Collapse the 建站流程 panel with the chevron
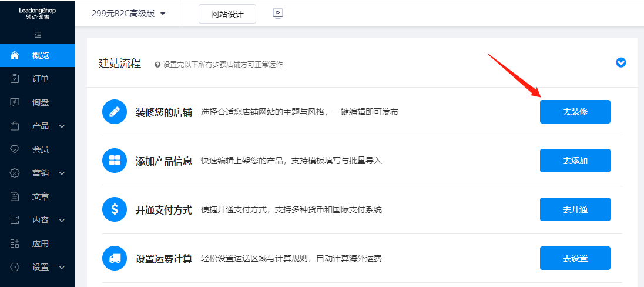This screenshot has height=287, width=644. pos(621,62)
